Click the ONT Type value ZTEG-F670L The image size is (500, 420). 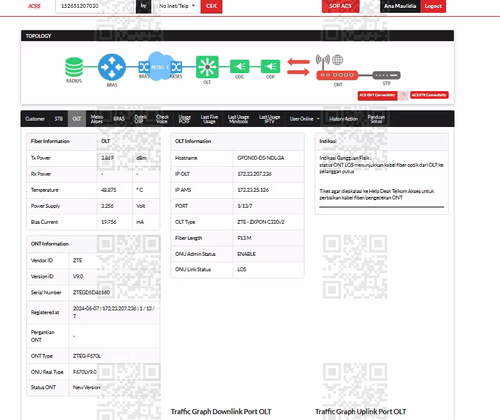[87, 356]
